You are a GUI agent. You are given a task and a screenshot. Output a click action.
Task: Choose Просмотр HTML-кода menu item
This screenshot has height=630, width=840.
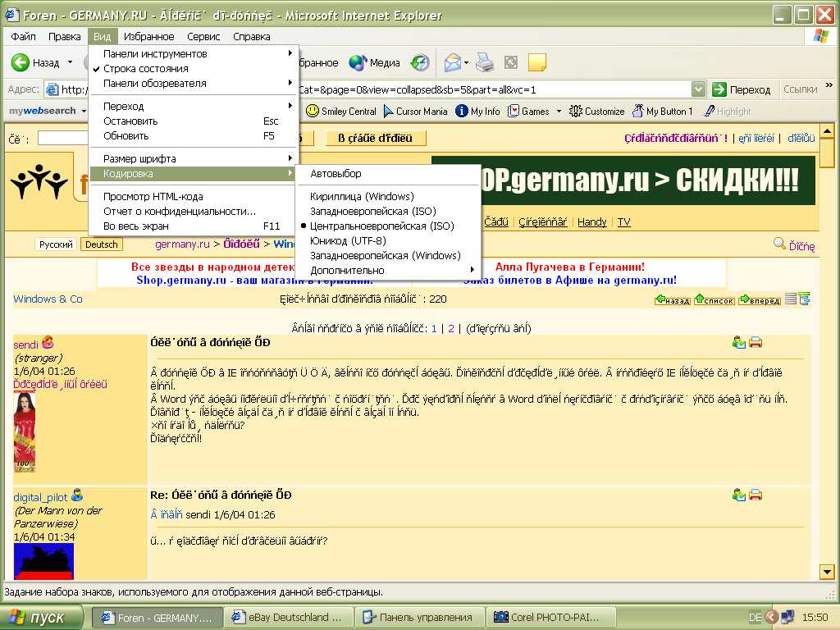pyautogui.click(x=194, y=196)
